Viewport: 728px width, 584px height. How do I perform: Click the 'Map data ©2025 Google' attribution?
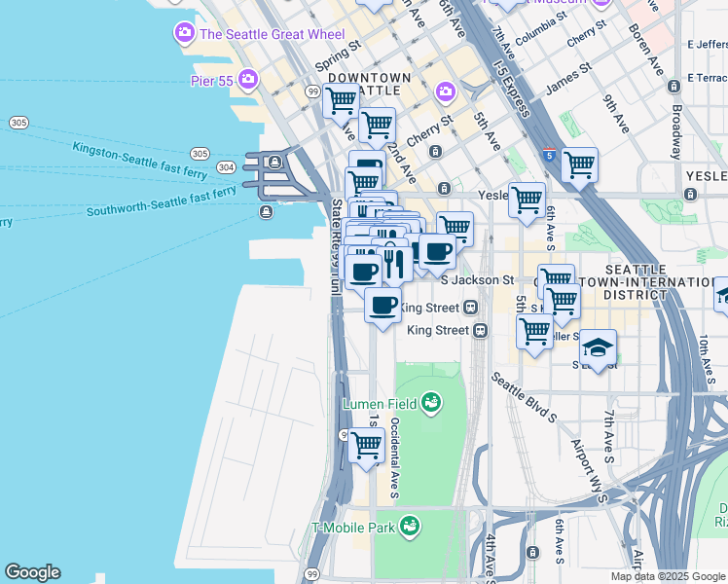pyautogui.click(x=669, y=576)
